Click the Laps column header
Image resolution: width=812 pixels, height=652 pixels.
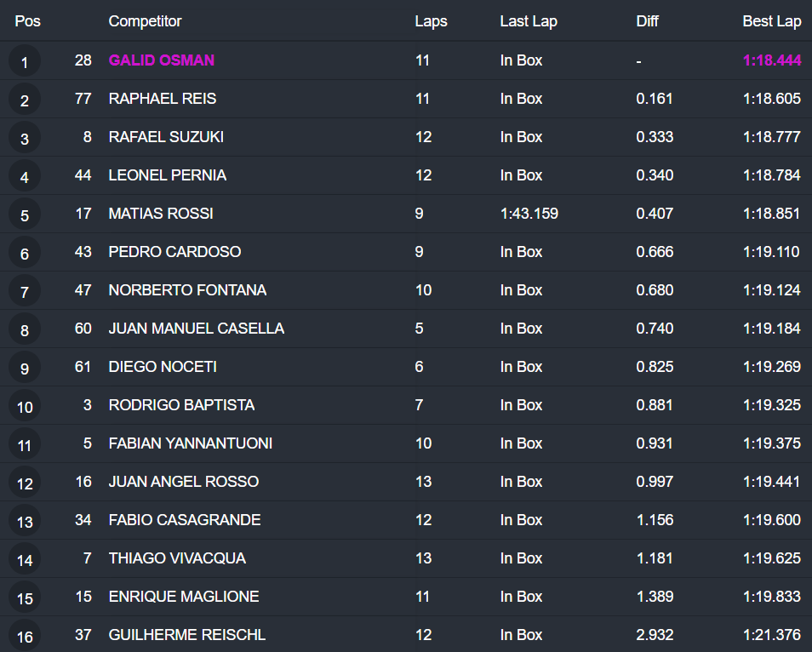coord(431,21)
